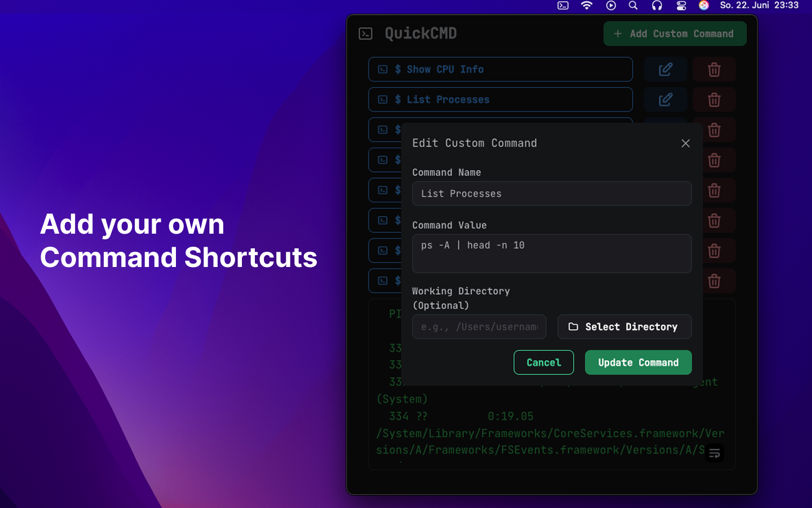The width and height of the screenshot is (812, 508).
Task: Click the seventh command's trash icon
Action: click(x=714, y=251)
